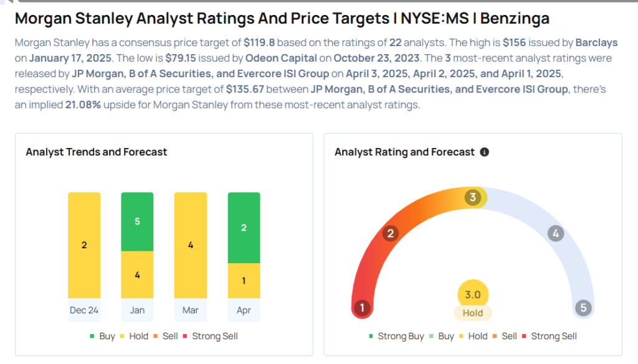Click gauge marker number 2
The width and height of the screenshot is (638, 364).
(391, 234)
